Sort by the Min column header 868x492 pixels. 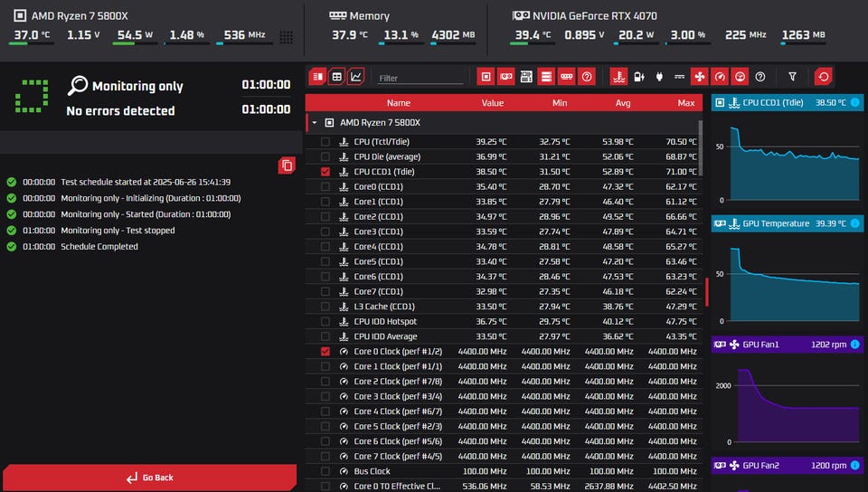click(x=560, y=103)
